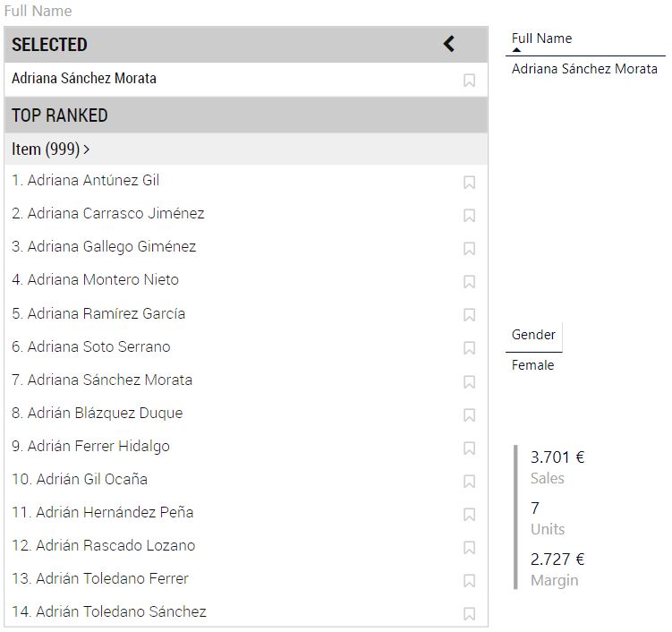Click bookmark icon beside Adriana Carrasco Jiménez
Viewport: 672px width, 632px height.
(469, 216)
